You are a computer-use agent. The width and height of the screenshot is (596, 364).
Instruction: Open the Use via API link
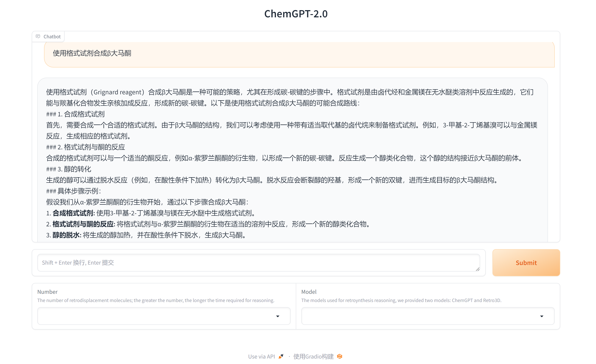click(x=261, y=357)
